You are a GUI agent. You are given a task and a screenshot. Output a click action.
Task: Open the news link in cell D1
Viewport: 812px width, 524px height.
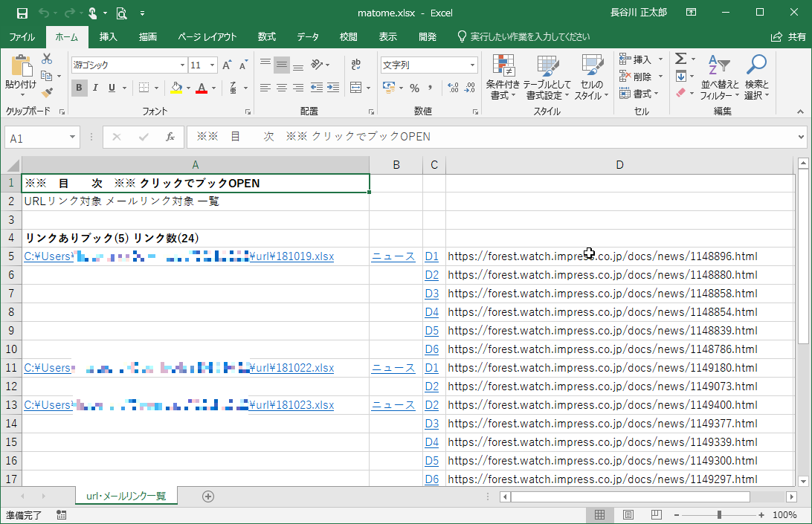(x=432, y=256)
